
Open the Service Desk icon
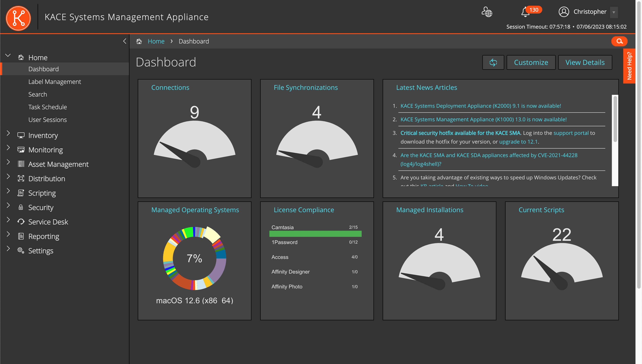(x=21, y=222)
